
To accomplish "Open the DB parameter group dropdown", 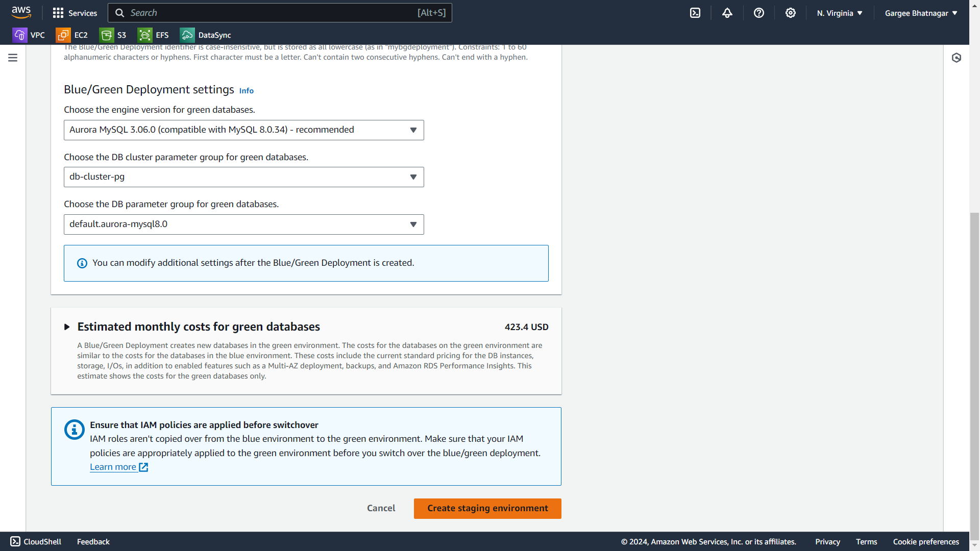I will [x=243, y=224].
